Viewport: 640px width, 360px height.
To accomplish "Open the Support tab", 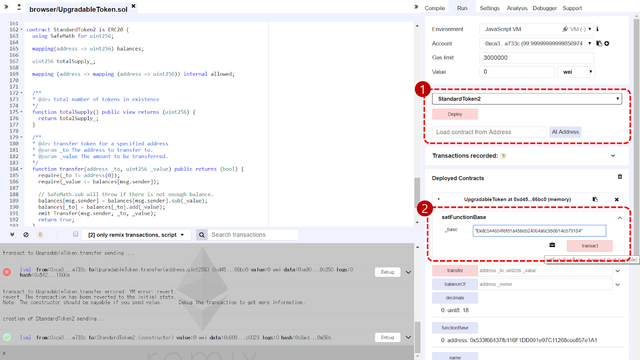I will point(572,8).
